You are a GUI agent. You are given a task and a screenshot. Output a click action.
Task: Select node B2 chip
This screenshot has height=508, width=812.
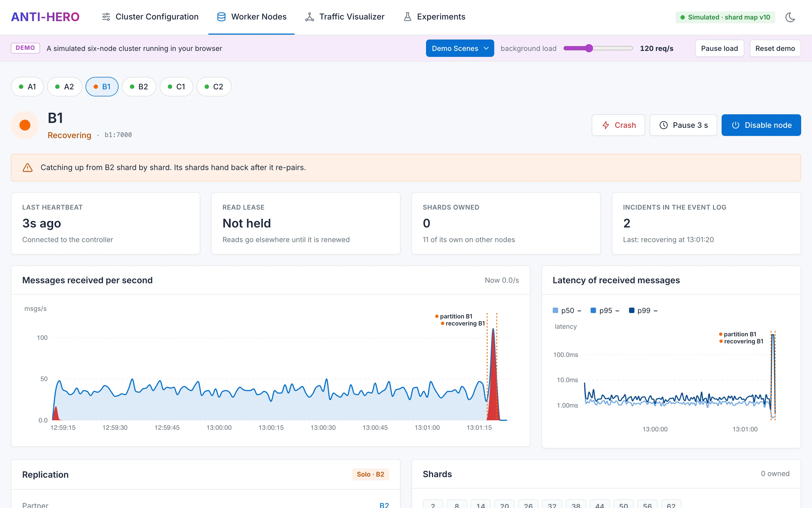click(x=139, y=87)
